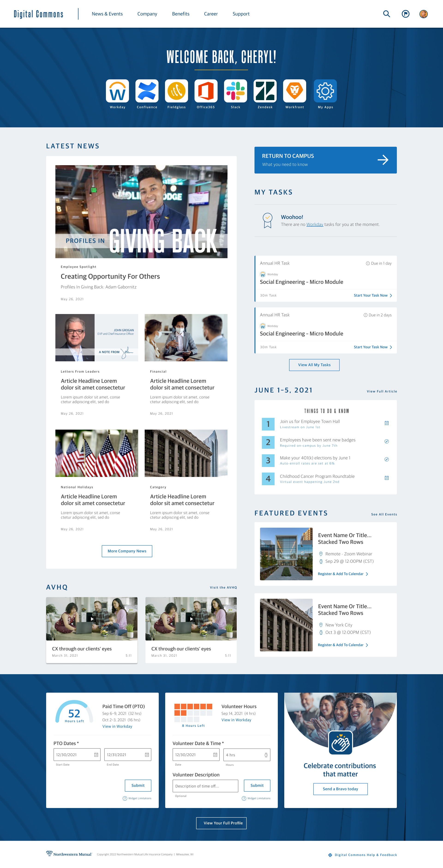Launch the Fieldglass app icon
Screen dimensions: 443x868
coord(177,91)
